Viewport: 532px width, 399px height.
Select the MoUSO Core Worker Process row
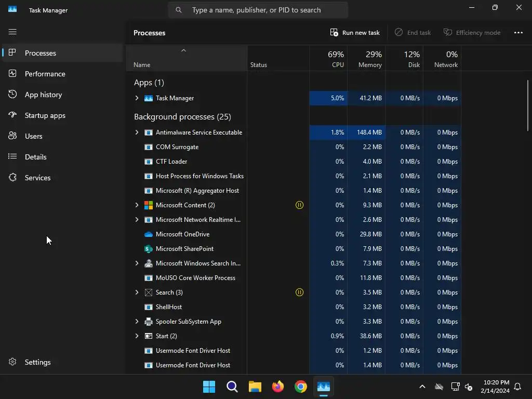(294, 278)
